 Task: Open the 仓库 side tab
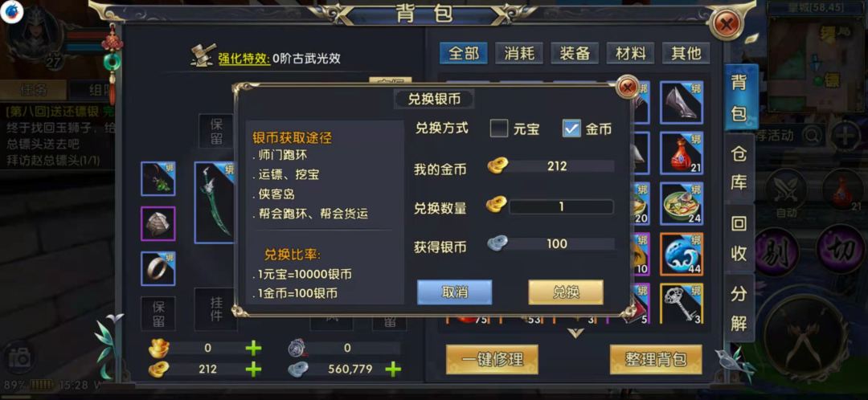pyautogui.click(x=739, y=169)
